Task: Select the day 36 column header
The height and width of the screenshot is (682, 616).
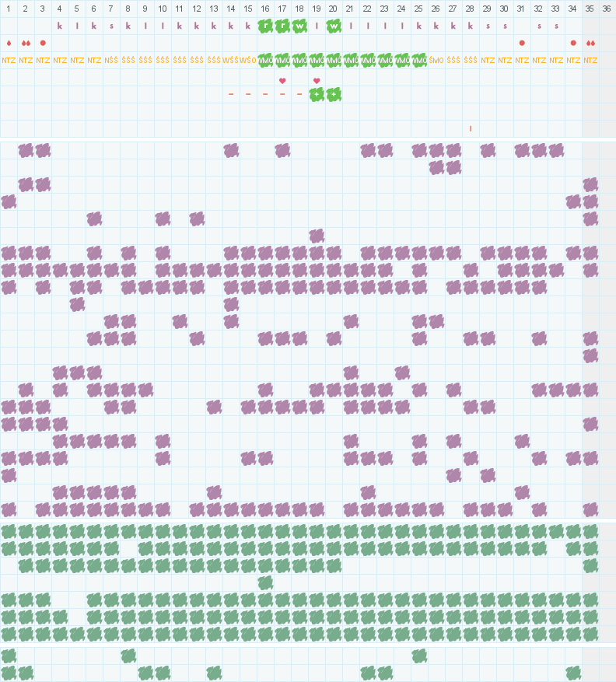Action: (x=607, y=9)
